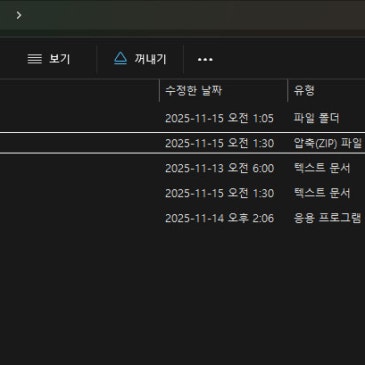
Task: Select the 응용 프로그램 row
Action: 182,218
